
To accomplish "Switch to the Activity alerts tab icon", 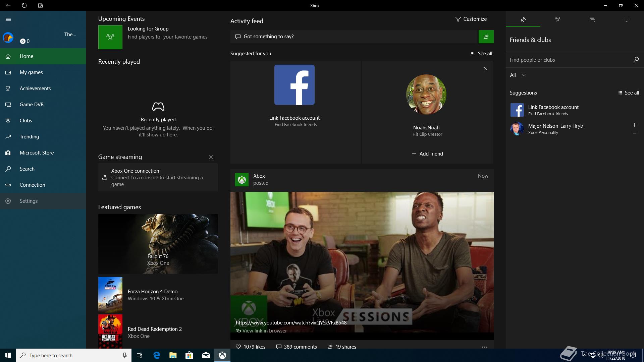I will [627, 19].
